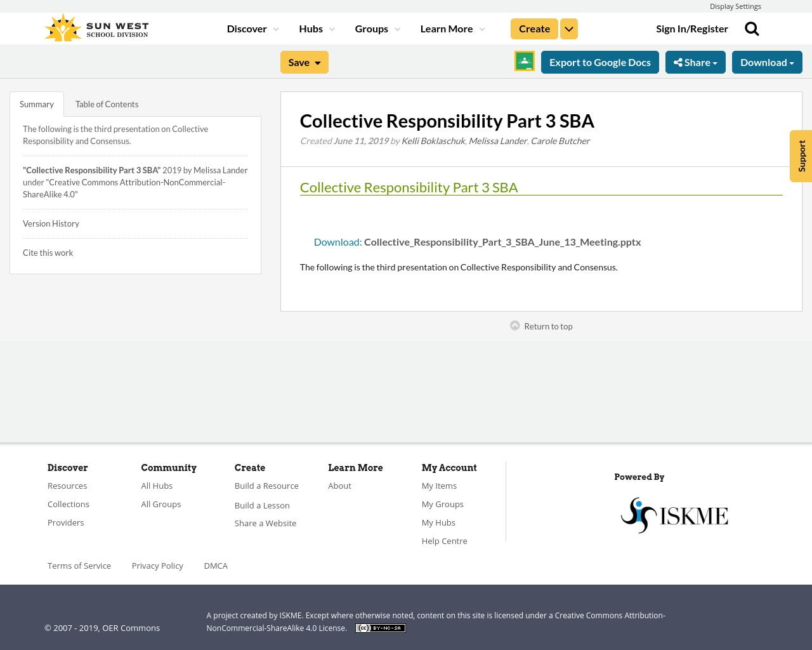This screenshot has height=650, width=812.
Task: Open the Support side tab
Action: point(801,156)
